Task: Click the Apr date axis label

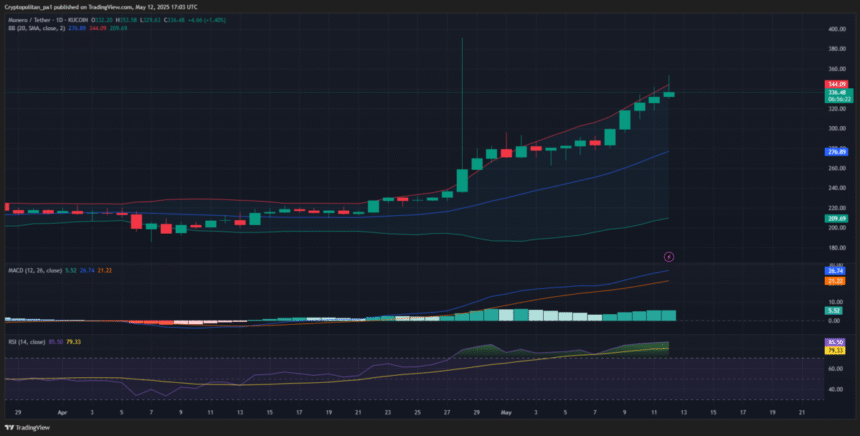Action: tap(62, 412)
